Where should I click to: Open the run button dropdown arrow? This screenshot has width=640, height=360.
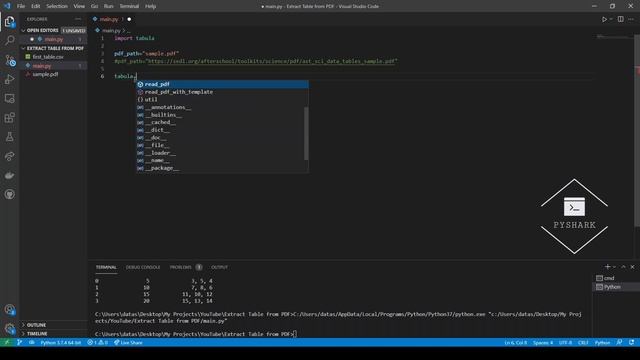coord(611,19)
